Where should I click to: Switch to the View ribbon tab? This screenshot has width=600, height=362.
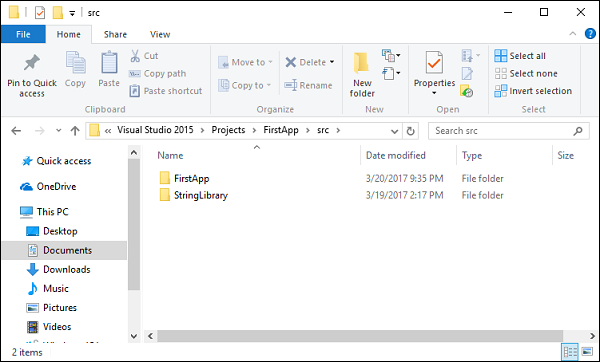click(x=160, y=34)
